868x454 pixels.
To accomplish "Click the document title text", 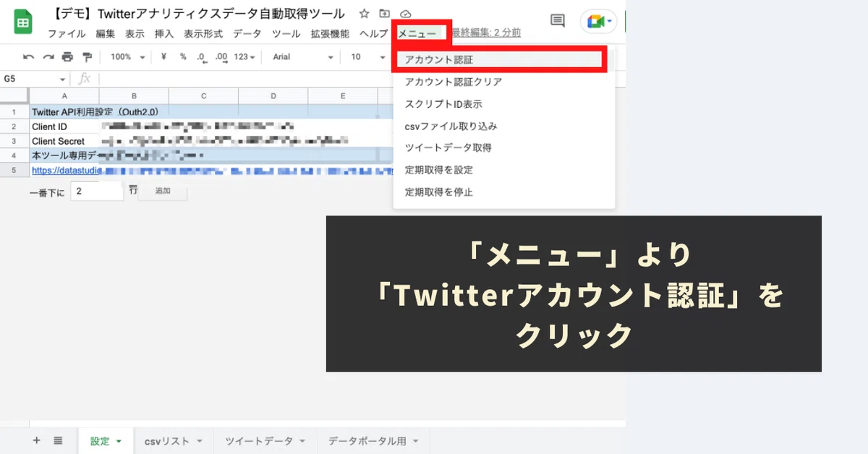I will coord(195,14).
